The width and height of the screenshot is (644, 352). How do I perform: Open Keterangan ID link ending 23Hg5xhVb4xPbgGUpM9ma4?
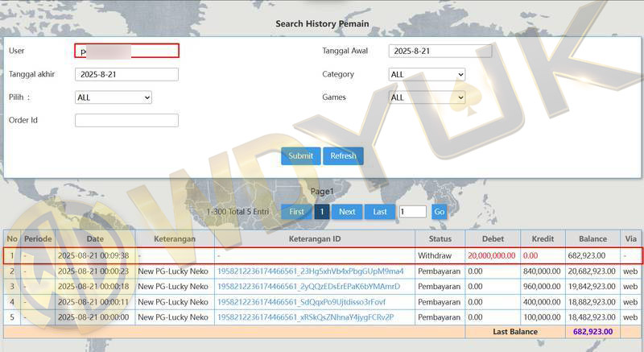(x=311, y=271)
